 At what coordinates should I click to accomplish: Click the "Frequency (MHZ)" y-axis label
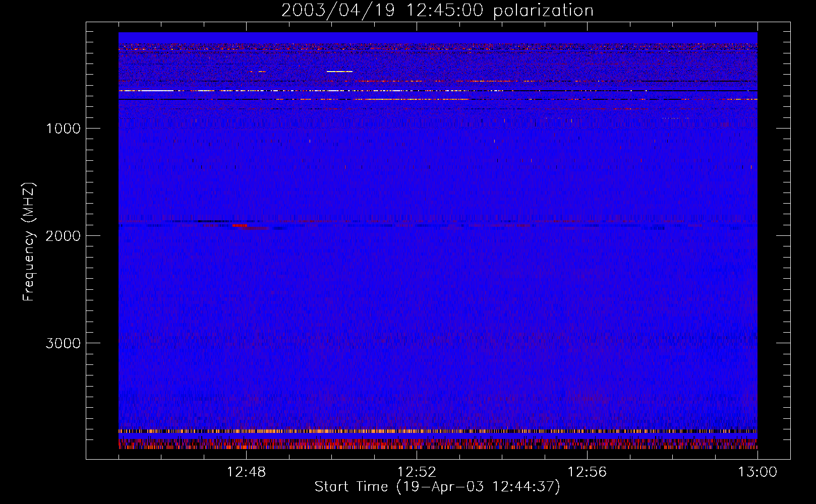pos(29,242)
